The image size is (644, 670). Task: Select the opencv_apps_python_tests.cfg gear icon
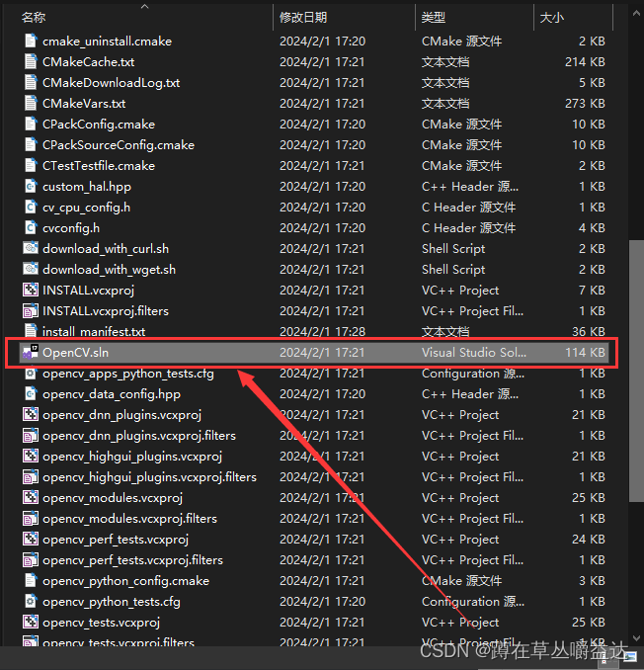click(31, 374)
